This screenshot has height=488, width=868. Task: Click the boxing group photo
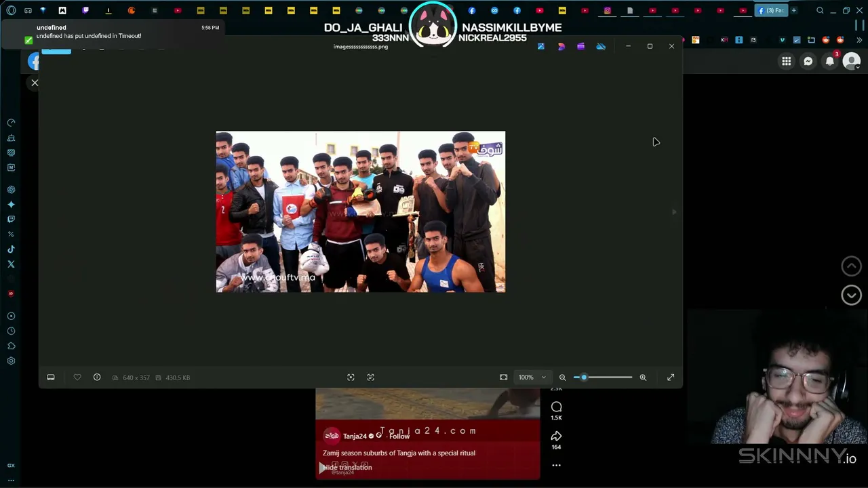[361, 211]
